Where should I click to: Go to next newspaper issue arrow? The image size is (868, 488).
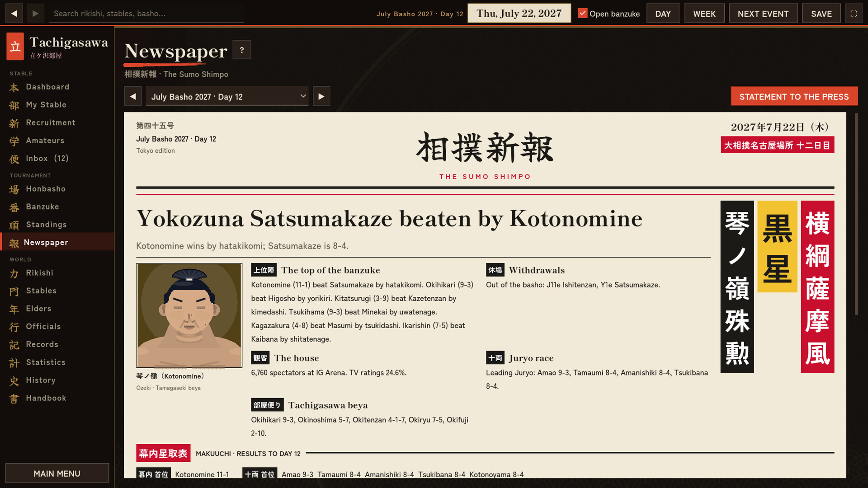(321, 96)
